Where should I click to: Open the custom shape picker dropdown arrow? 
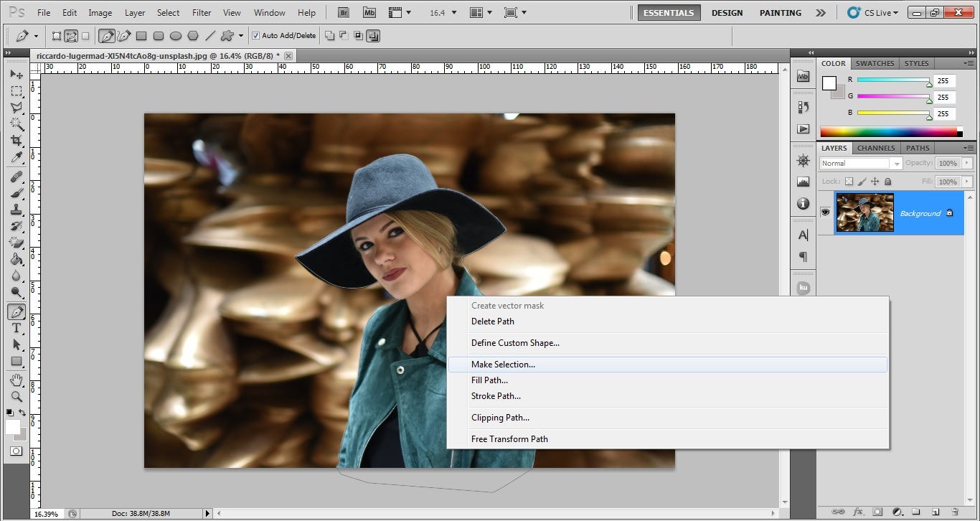240,36
